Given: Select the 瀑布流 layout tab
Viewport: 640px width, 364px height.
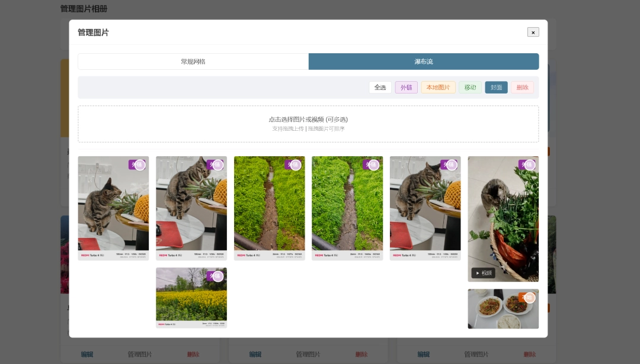Looking at the screenshot, I should coord(423,62).
